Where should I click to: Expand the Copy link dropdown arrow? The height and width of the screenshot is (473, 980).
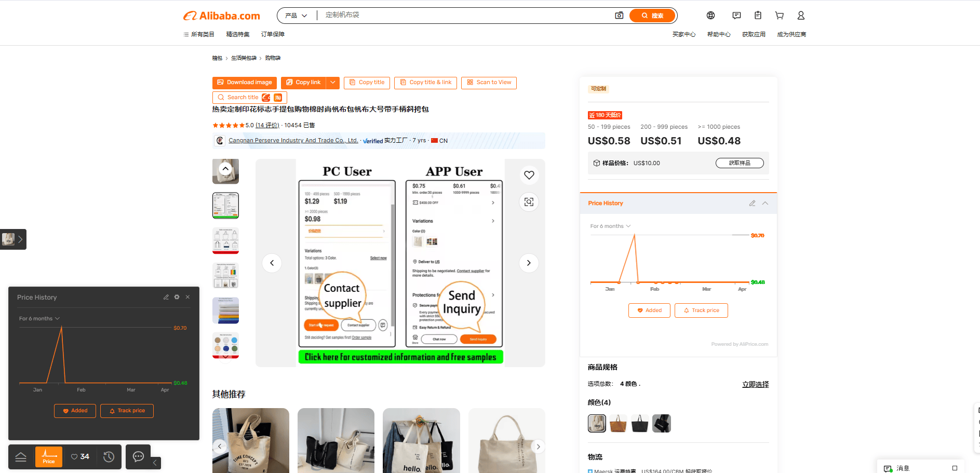pos(333,83)
